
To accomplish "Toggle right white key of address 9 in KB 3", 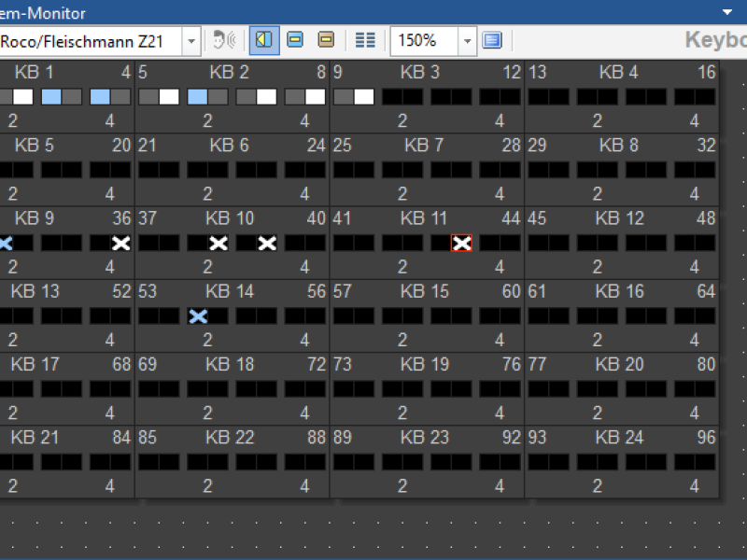I will pos(364,97).
